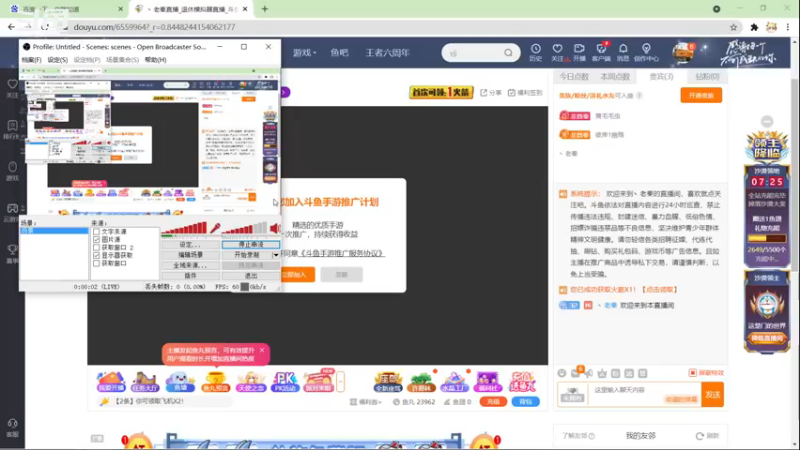Switch to 本周点数 tab

tap(615, 77)
